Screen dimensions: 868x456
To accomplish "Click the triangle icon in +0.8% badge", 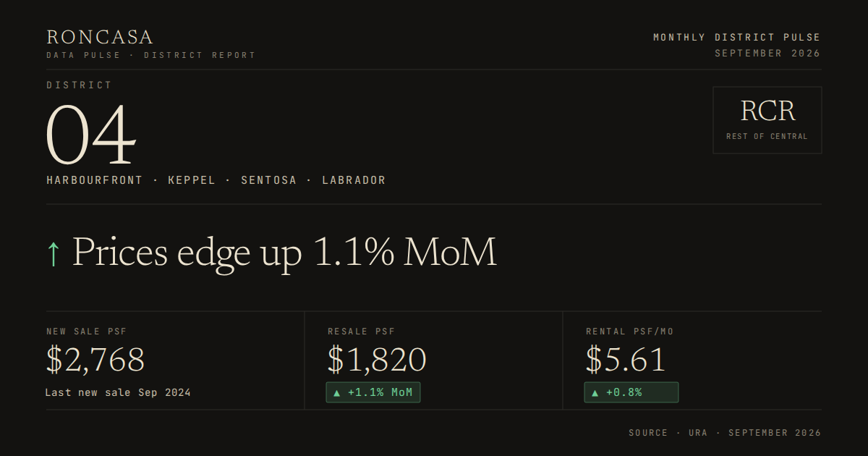I will (x=595, y=393).
